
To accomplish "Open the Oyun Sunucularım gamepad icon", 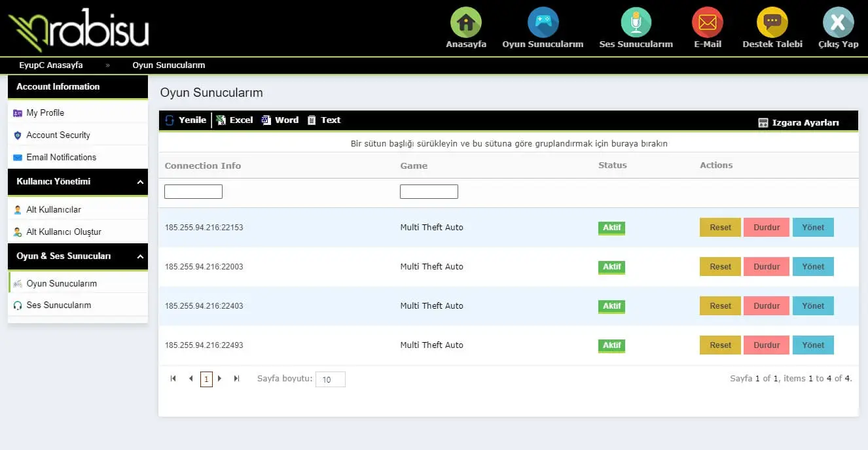I will coord(543,22).
